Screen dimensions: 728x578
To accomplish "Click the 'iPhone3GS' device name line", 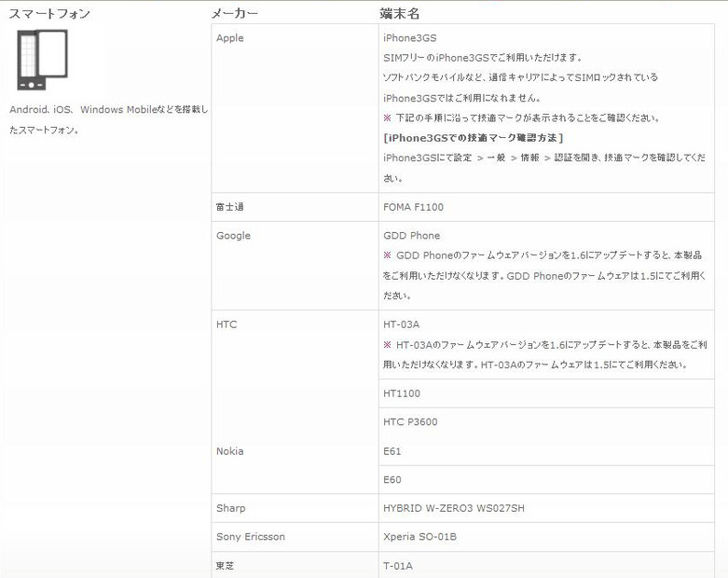I will pyautogui.click(x=410, y=38).
